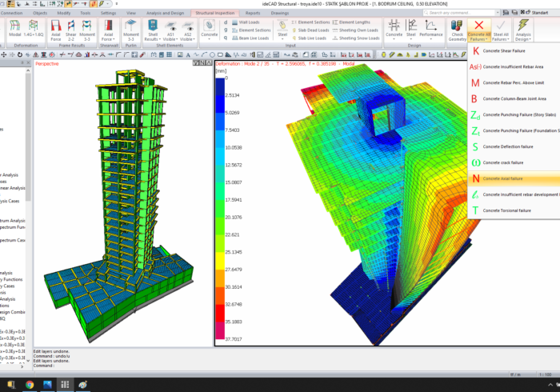The image size is (560, 392).
Task: Open the Standart layout selector
Action: click(x=539, y=13)
